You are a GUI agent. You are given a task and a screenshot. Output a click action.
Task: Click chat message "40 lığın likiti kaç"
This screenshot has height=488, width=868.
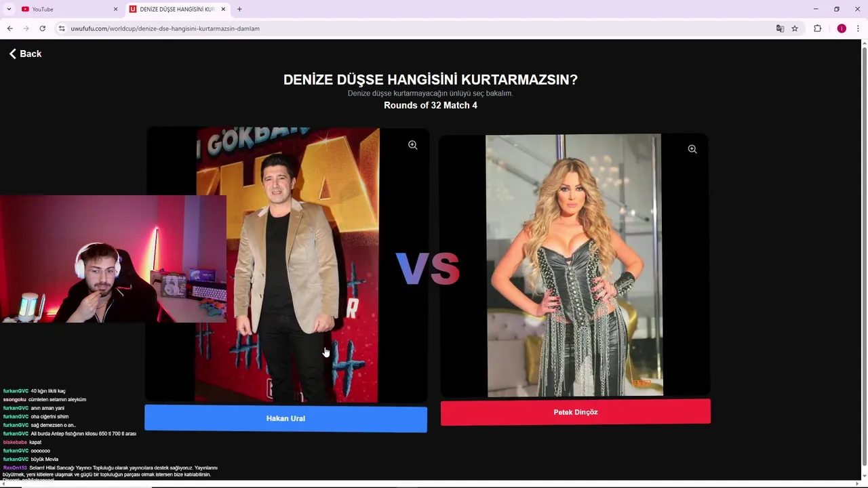pyautogui.click(x=48, y=391)
